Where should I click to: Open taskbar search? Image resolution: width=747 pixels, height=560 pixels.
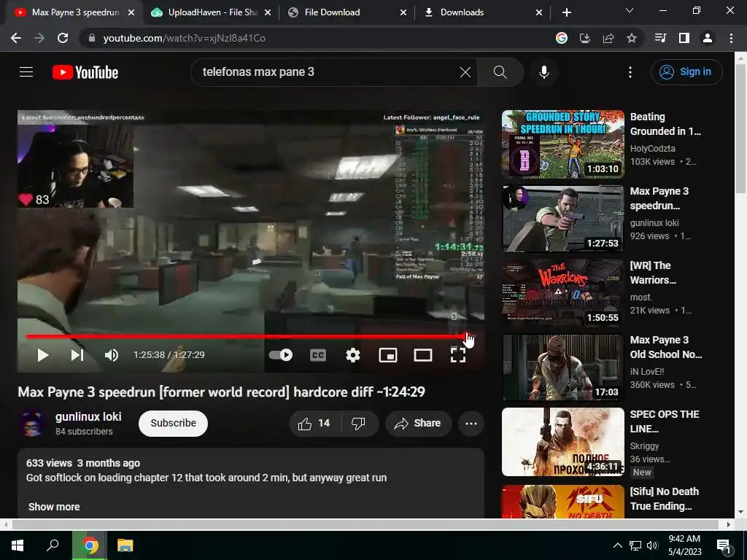tap(53, 545)
